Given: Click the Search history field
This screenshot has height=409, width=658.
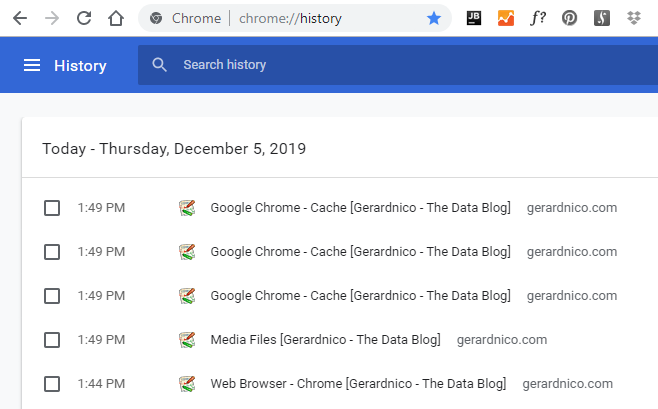Looking at the screenshot, I should 400,65.
